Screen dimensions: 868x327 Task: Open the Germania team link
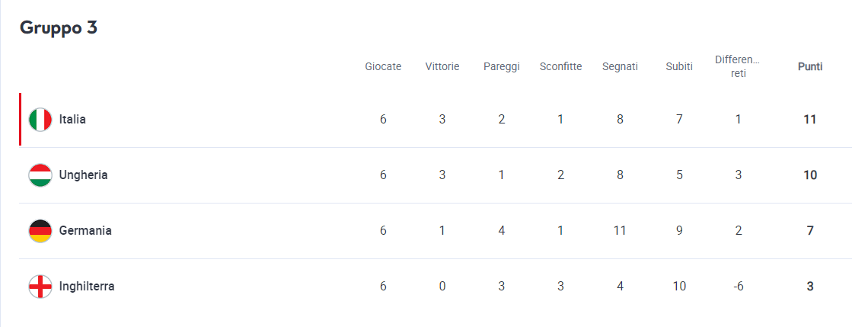pyautogui.click(x=85, y=230)
